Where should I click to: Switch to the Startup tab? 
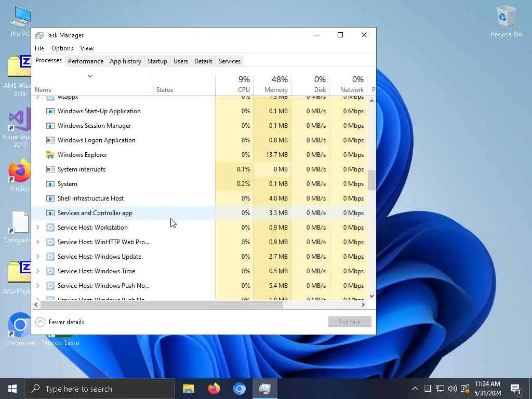click(157, 61)
